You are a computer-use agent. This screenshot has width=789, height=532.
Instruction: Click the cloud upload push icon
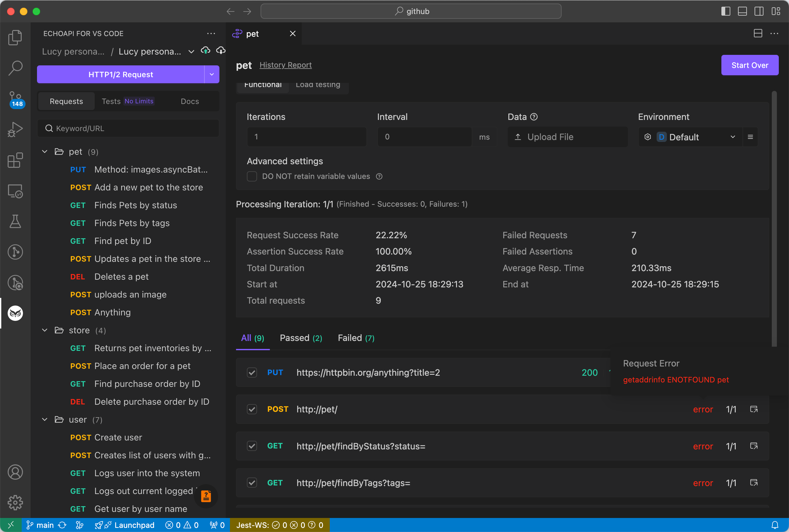(x=205, y=51)
